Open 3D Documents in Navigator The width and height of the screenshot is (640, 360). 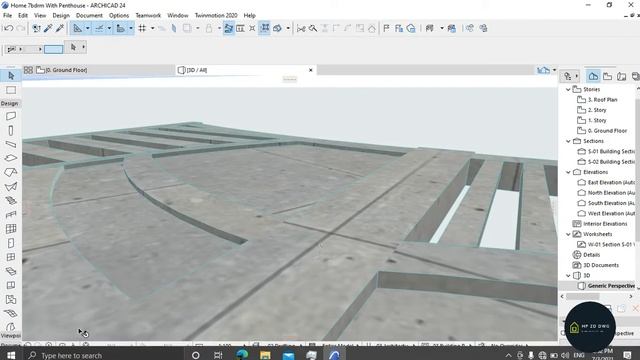(601, 265)
